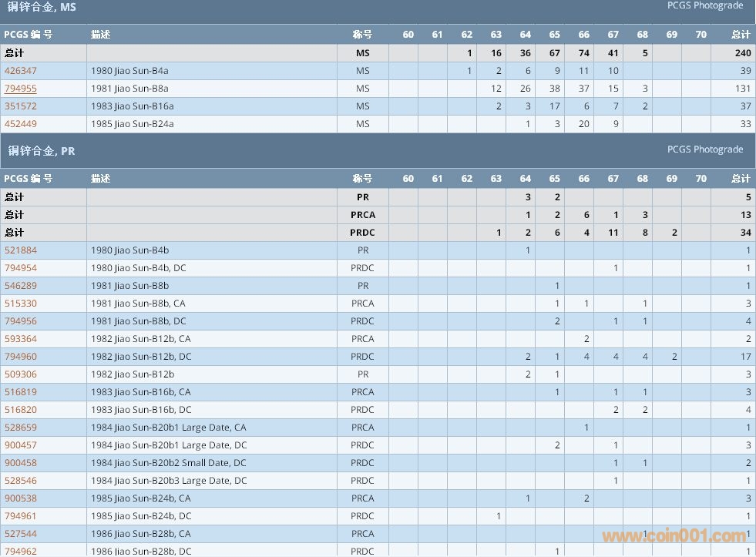Click the 1981 Jiao Sun-B8a description cell
This screenshot has height=557, width=756.
[129, 89]
